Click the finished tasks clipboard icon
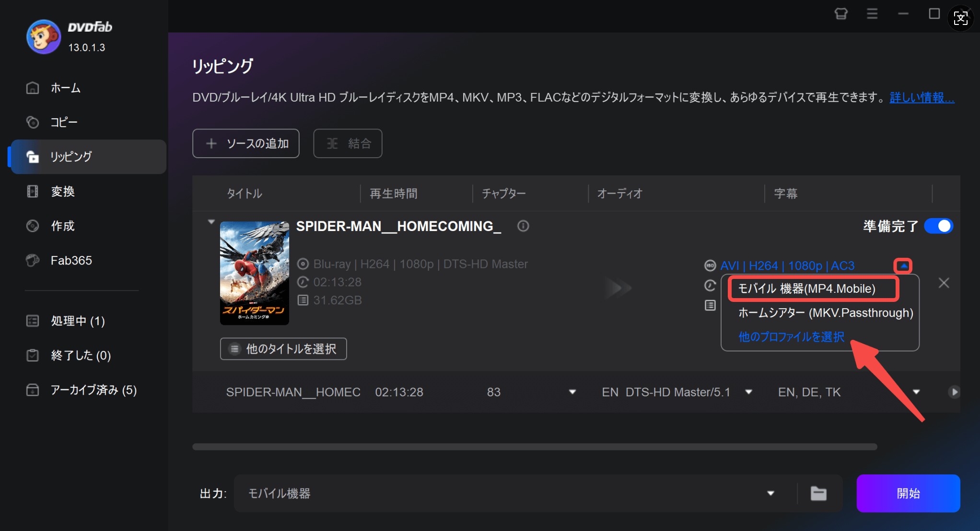The width and height of the screenshot is (980, 531). (33, 355)
